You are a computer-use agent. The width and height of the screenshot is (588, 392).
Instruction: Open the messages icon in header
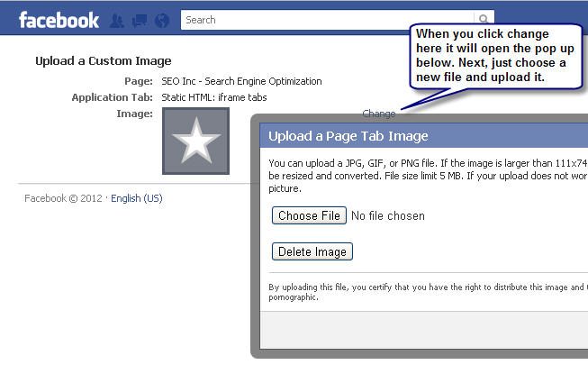(140, 21)
